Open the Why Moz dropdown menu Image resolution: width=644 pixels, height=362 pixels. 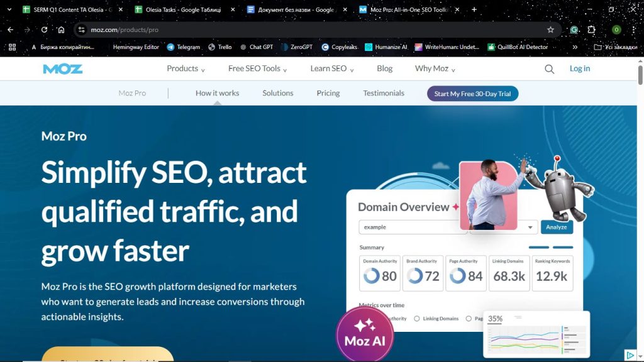433,69
